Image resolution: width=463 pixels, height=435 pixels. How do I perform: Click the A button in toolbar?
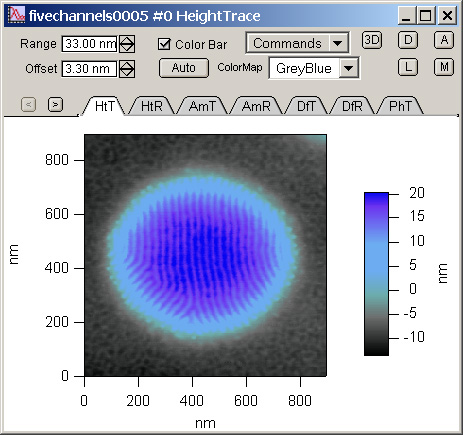(x=444, y=40)
